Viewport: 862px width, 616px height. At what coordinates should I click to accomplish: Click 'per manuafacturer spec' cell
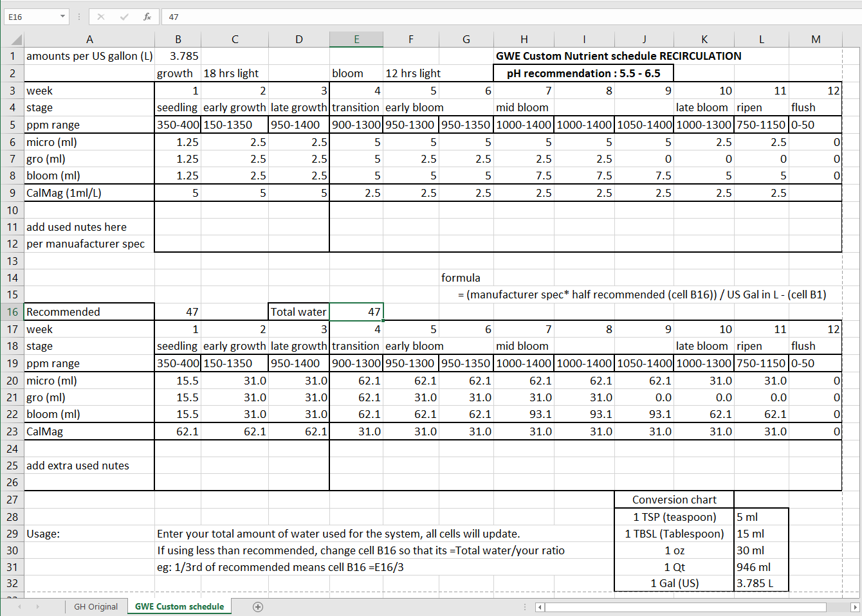tap(89, 244)
